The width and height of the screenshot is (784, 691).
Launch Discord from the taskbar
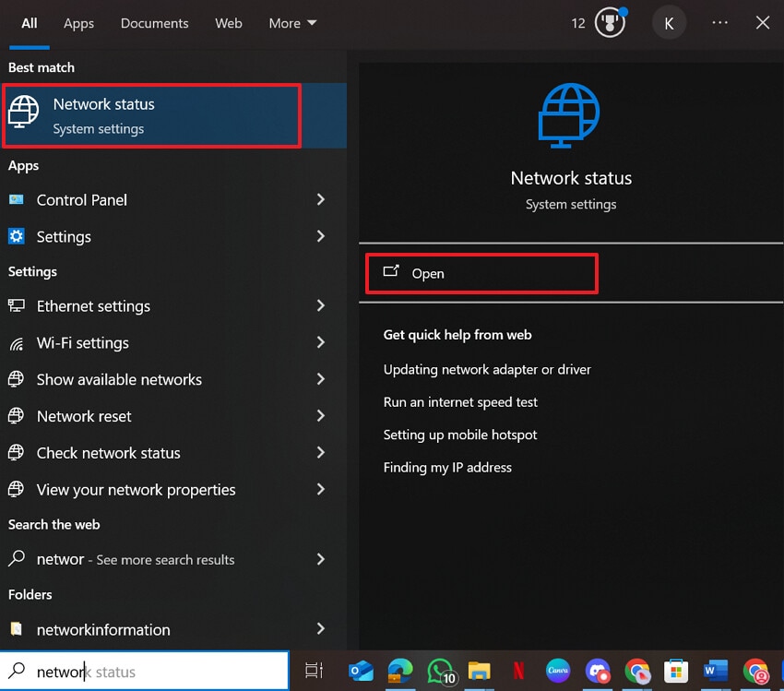pyautogui.click(x=598, y=672)
